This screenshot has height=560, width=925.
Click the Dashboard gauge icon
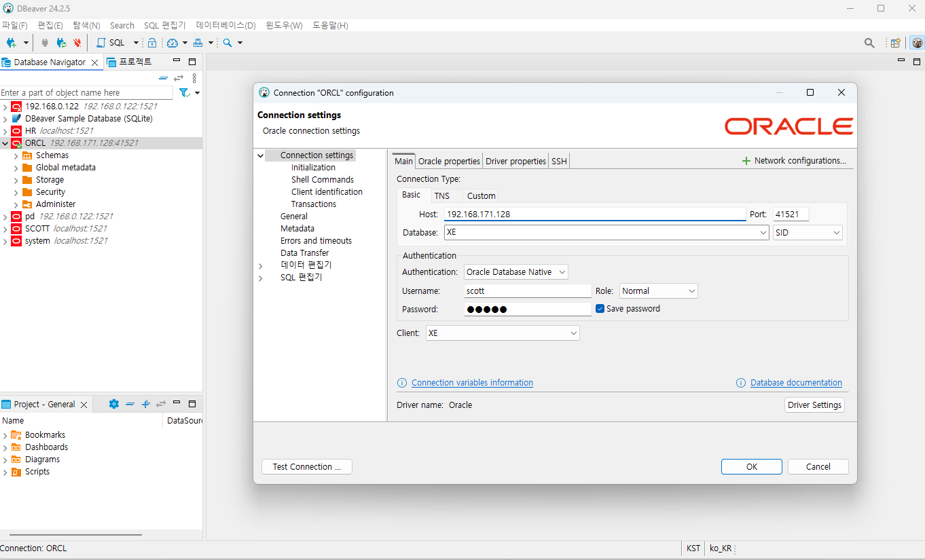click(x=173, y=43)
